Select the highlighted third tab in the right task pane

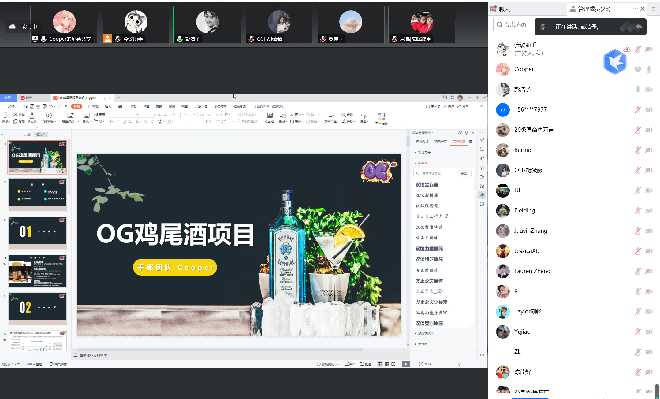[459, 141]
